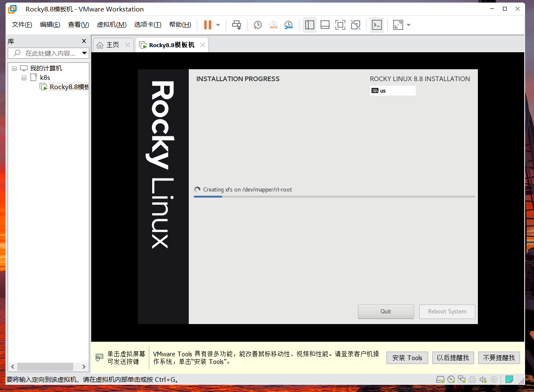Click the VMware Workstation title bar logo
The height and width of the screenshot is (392, 534).
13,9
